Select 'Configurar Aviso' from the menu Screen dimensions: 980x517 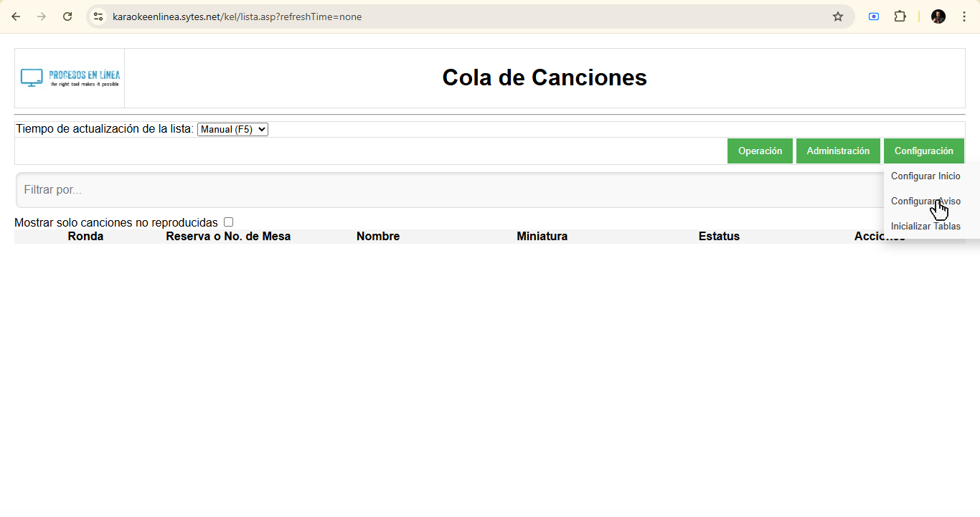[x=925, y=201]
